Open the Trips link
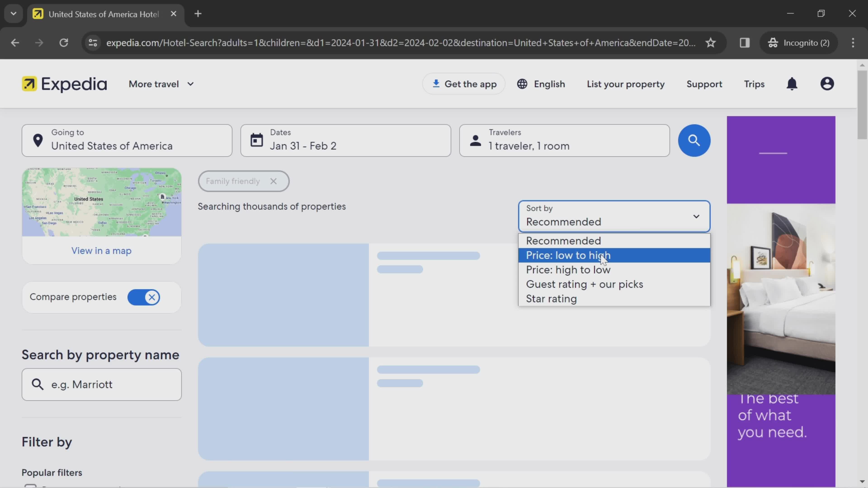Image resolution: width=868 pixels, height=488 pixels. (x=754, y=84)
